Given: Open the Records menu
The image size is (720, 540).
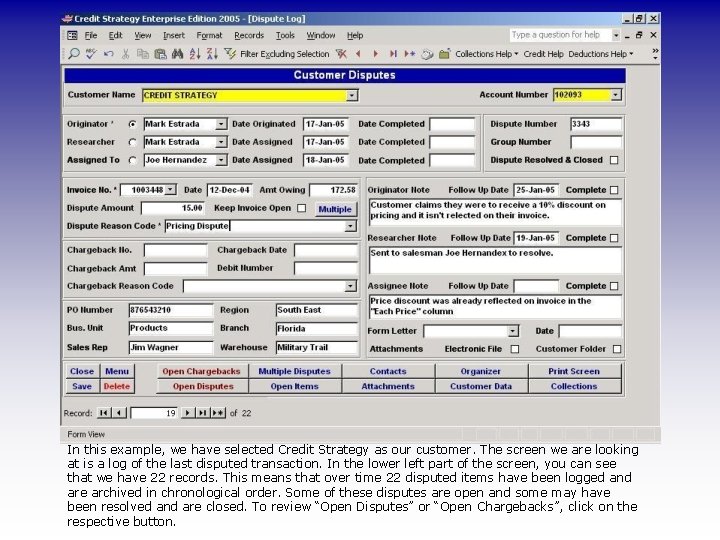Looking at the screenshot, I should coord(249,35).
